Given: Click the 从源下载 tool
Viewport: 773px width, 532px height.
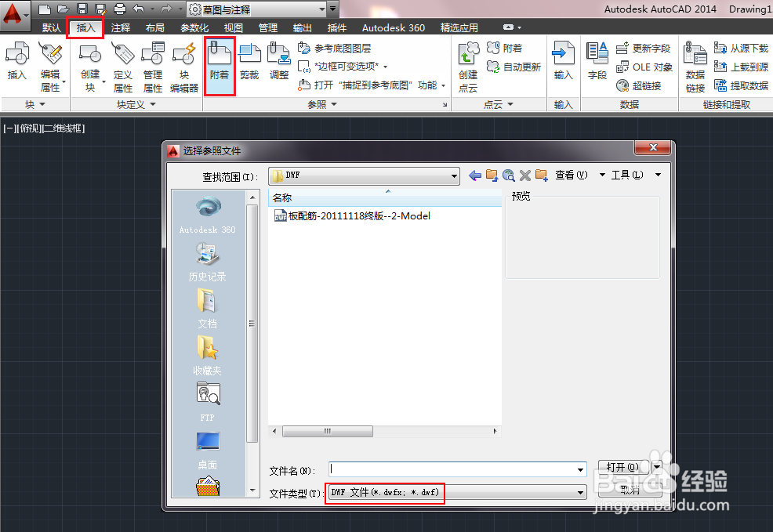Looking at the screenshot, I should coord(741,49).
